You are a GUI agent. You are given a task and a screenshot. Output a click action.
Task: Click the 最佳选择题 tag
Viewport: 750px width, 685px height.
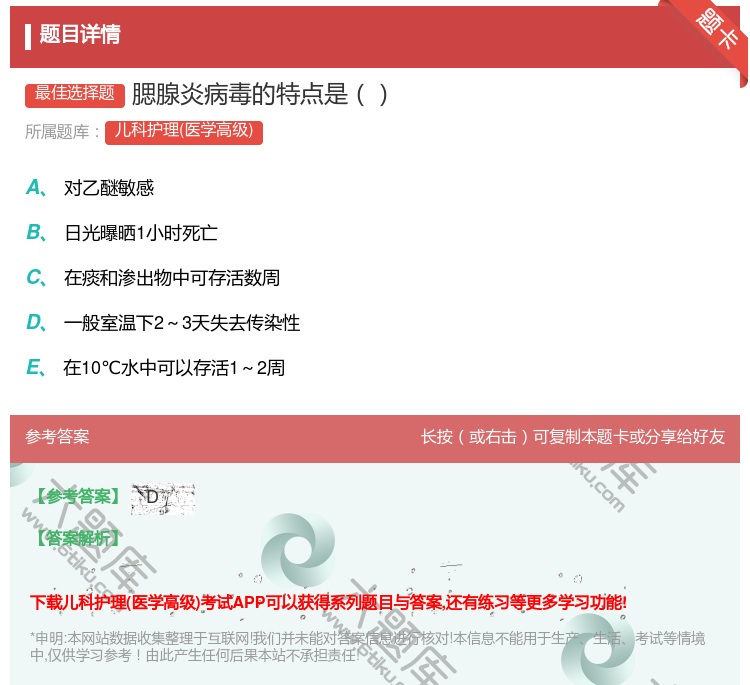click(x=75, y=94)
